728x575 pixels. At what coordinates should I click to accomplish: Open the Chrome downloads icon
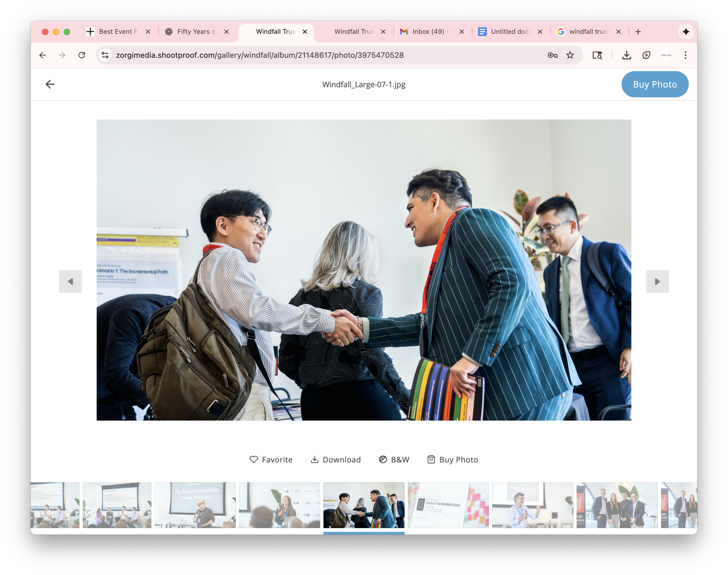(626, 55)
